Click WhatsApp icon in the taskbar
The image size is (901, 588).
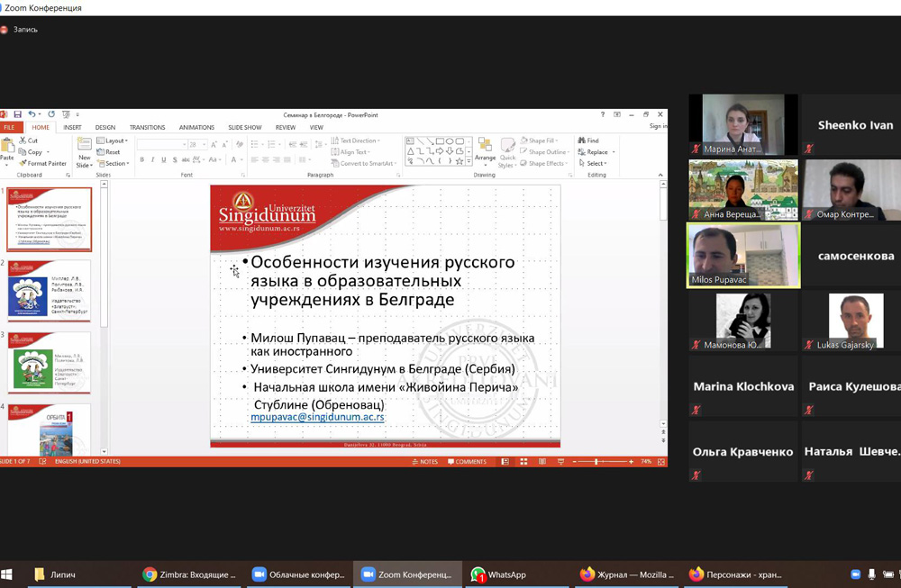[478, 574]
